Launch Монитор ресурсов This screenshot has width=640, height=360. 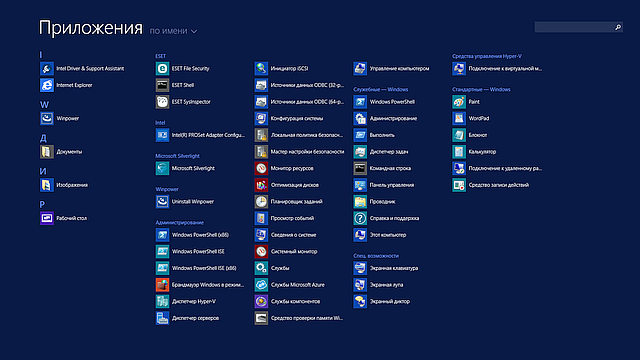(x=284, y=168)
